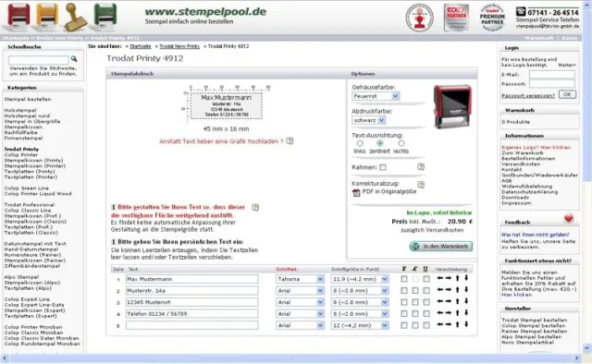The width and height of the screenshot is (592, 364).
Task: Click the Trodat Premium Partner badge
Action: (x=492, y=18)
